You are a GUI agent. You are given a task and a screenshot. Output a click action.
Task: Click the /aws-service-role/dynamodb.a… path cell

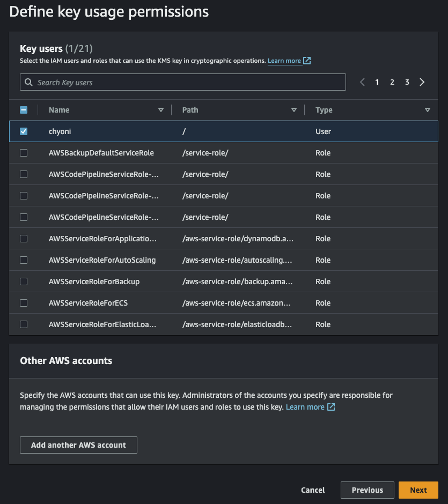(238, 239)
